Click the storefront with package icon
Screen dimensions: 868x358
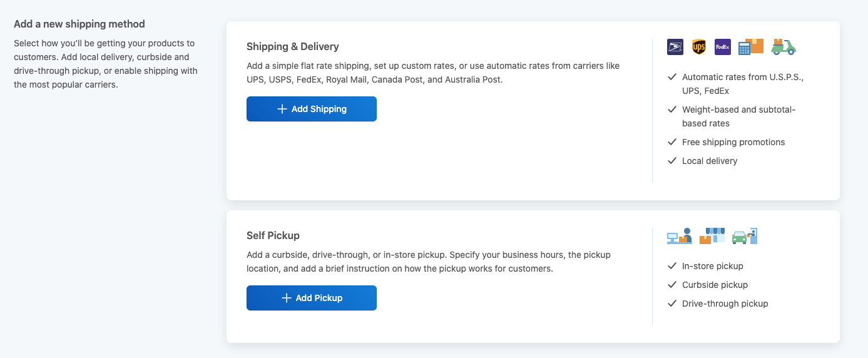[712, 236]
